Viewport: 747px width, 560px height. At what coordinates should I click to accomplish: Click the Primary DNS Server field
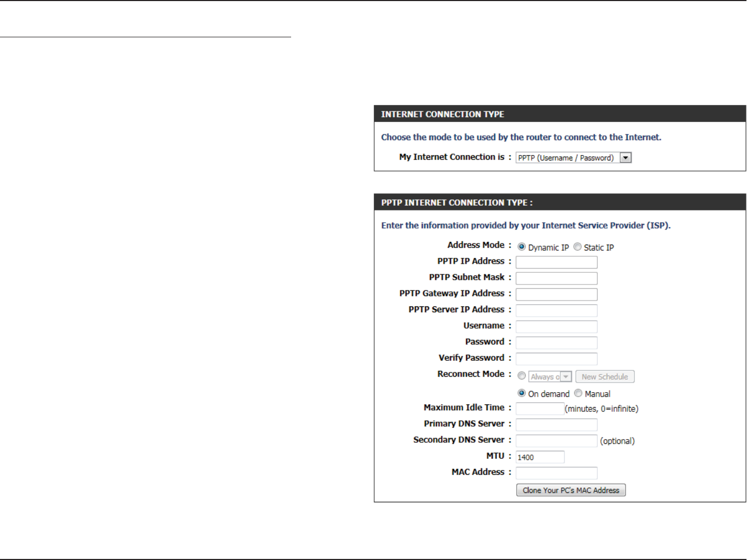(556, 425)
